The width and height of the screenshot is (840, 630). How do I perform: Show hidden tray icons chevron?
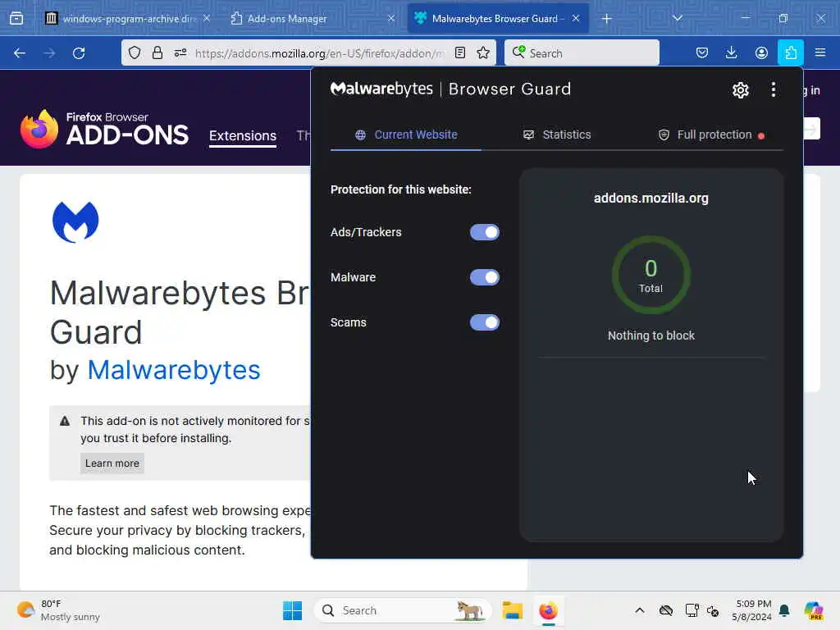click(640, 610)
